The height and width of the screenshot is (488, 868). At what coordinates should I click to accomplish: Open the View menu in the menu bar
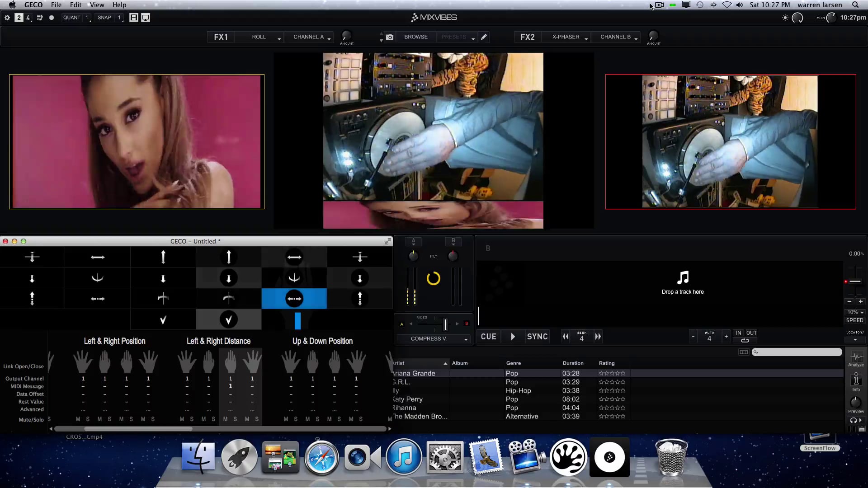97,5
